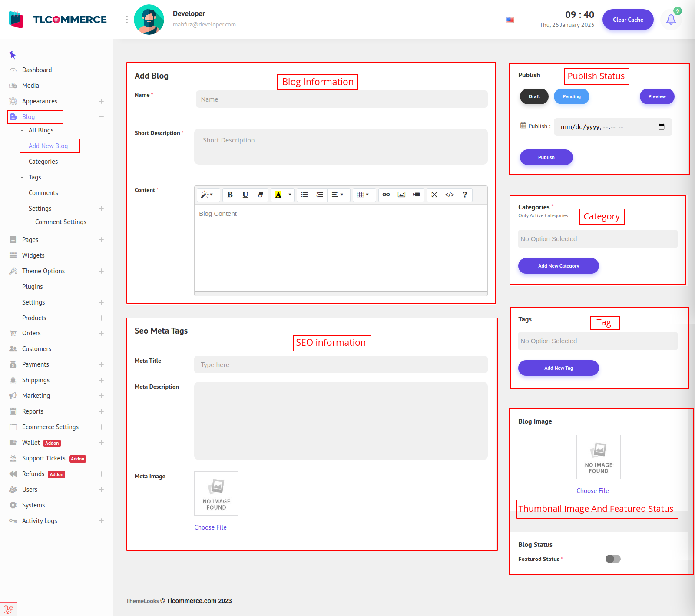The width and height of the screenshot is (695, 616).
Task: Toggle bold formatting in content editor
Action: click(230, 195)
